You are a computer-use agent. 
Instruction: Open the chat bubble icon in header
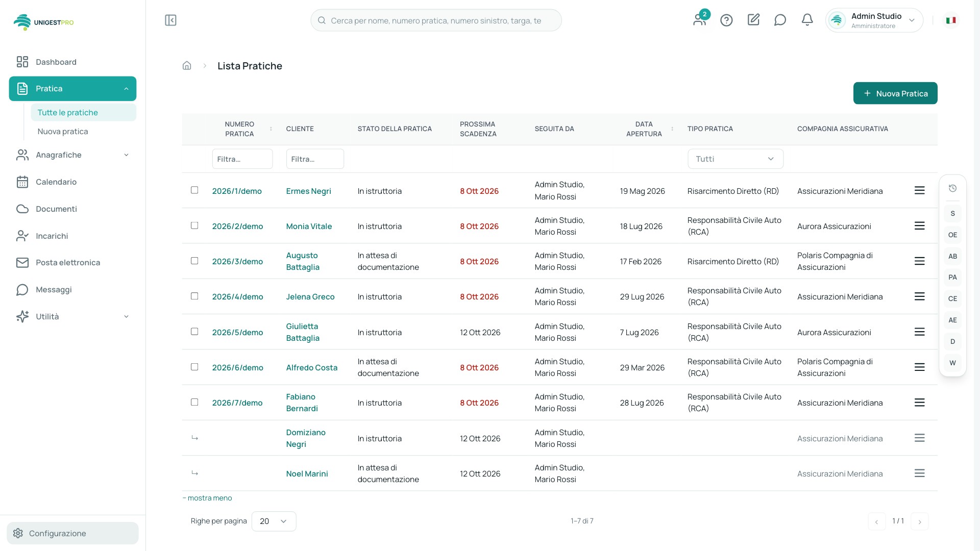tap(780, 20)
